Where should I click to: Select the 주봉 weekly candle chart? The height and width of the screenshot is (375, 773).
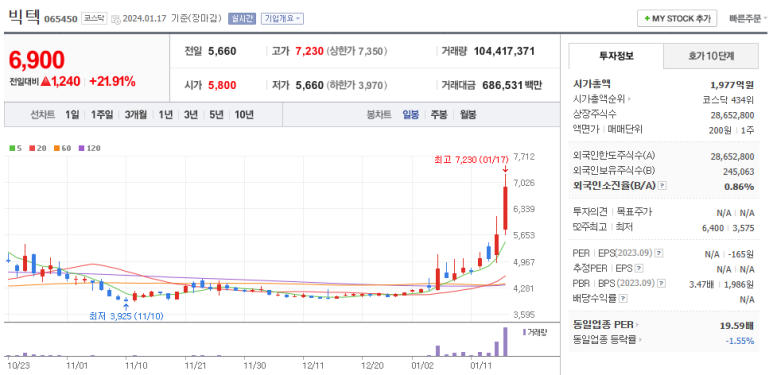tap(439, 115)
